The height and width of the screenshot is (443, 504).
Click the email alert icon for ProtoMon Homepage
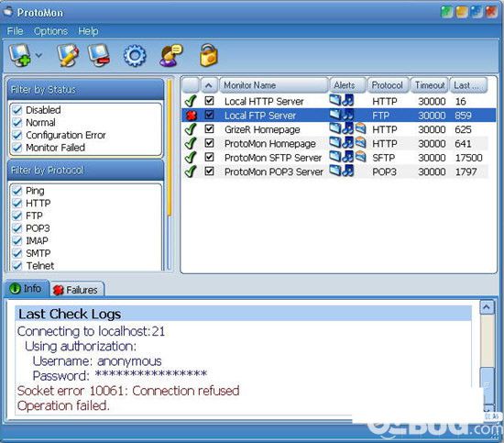pyautogui.click(x=360, y=142)
